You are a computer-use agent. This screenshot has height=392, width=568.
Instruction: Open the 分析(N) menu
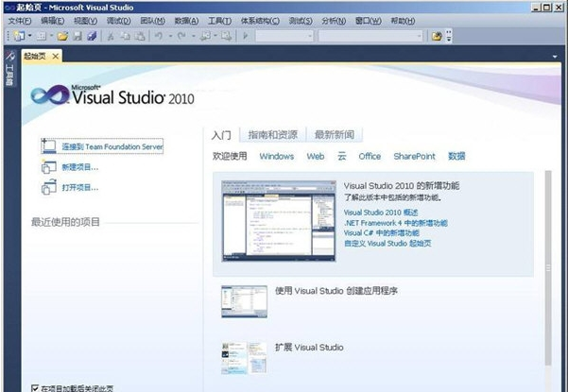point(334,21)
